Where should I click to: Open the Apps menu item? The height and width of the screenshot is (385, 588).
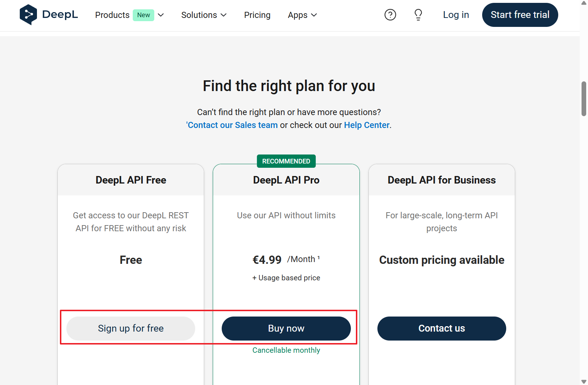(x=298, y=15)
